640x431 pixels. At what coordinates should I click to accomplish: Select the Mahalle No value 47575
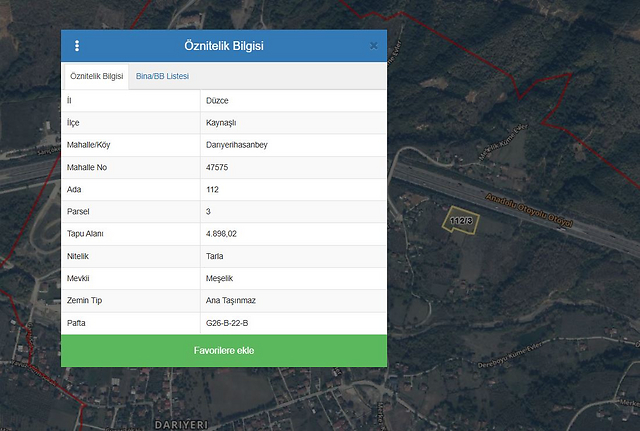click(217, 167)
